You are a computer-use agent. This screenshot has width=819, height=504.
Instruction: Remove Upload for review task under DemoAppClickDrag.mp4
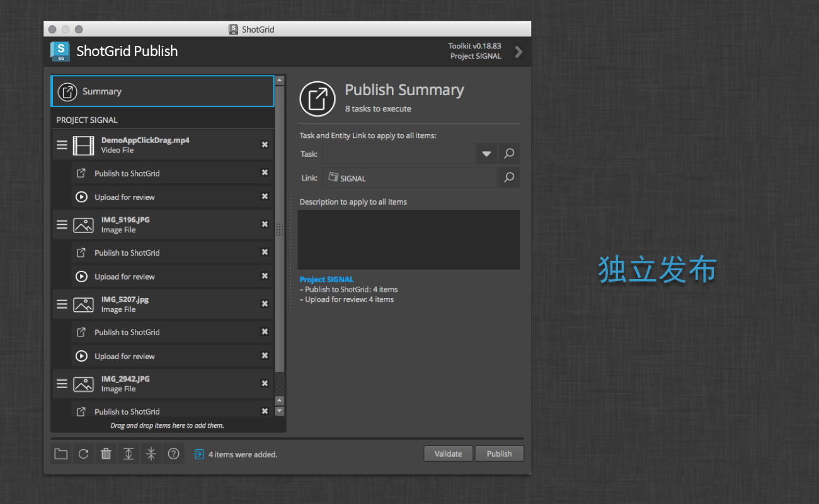(x=265, y=197)
